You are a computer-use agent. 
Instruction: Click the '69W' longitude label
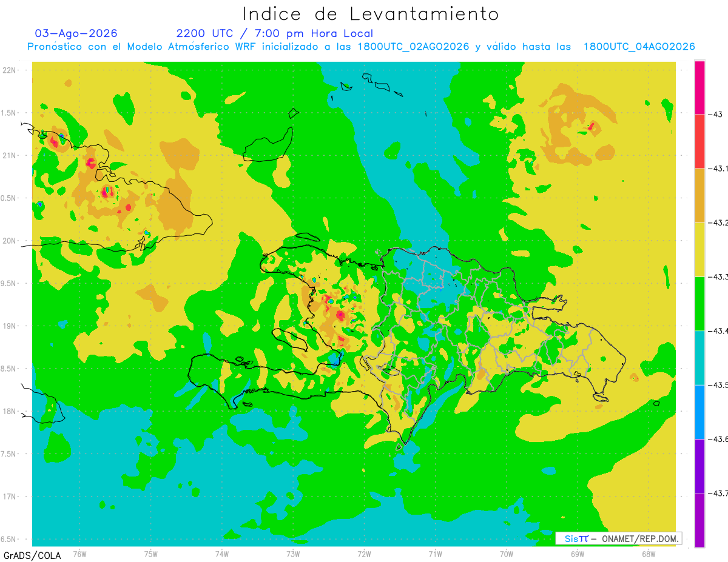click(578, 554)
